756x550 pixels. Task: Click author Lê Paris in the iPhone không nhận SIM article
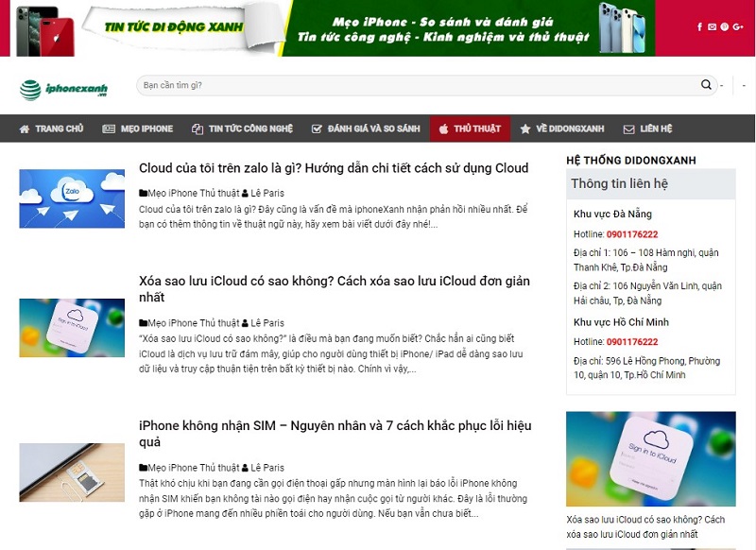tap(267, 468)
